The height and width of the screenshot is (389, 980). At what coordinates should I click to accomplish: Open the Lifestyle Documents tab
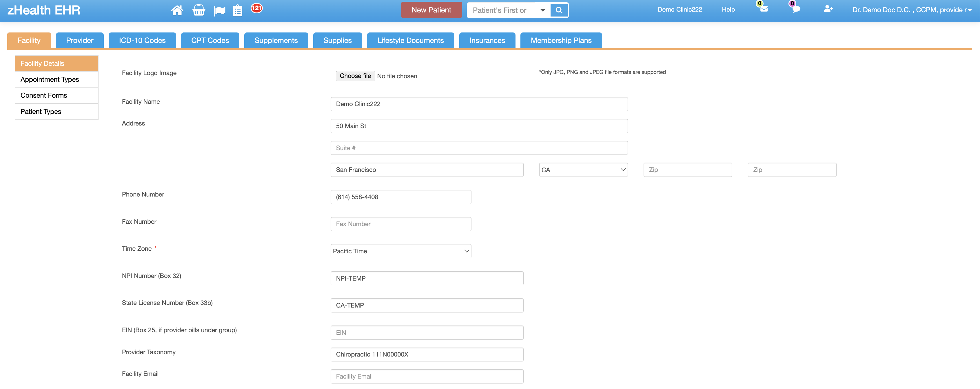pos(411,40)
